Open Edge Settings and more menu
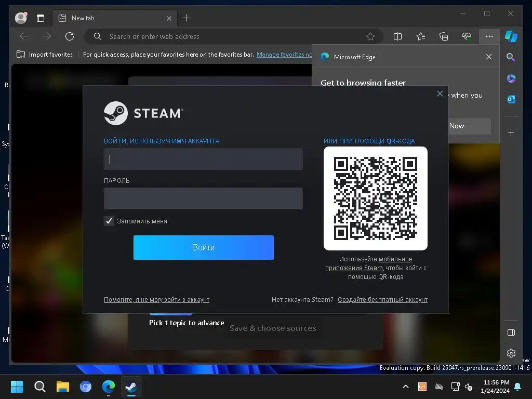This screenshot has height=399, width=532. tap(489, 36)
